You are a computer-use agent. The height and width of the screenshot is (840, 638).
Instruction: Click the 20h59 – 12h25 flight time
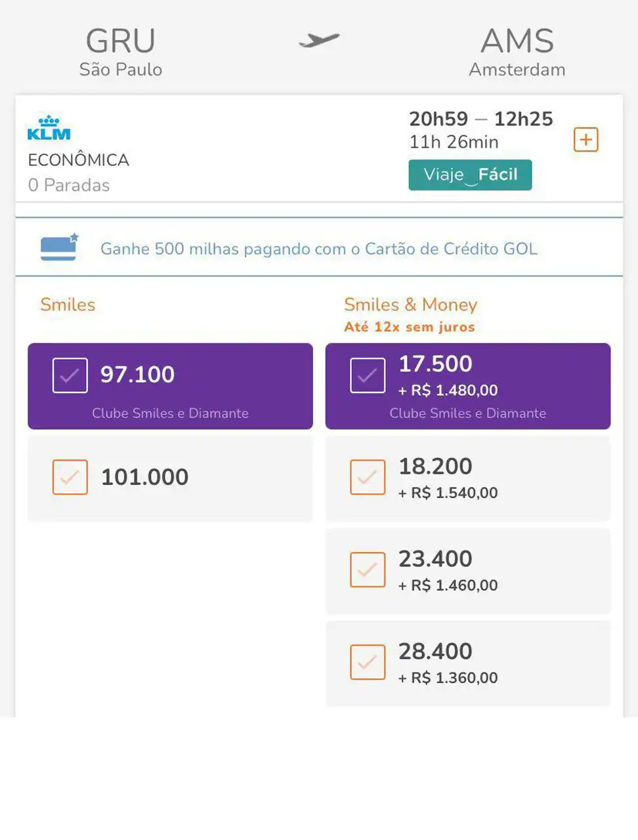pos(481,119)
